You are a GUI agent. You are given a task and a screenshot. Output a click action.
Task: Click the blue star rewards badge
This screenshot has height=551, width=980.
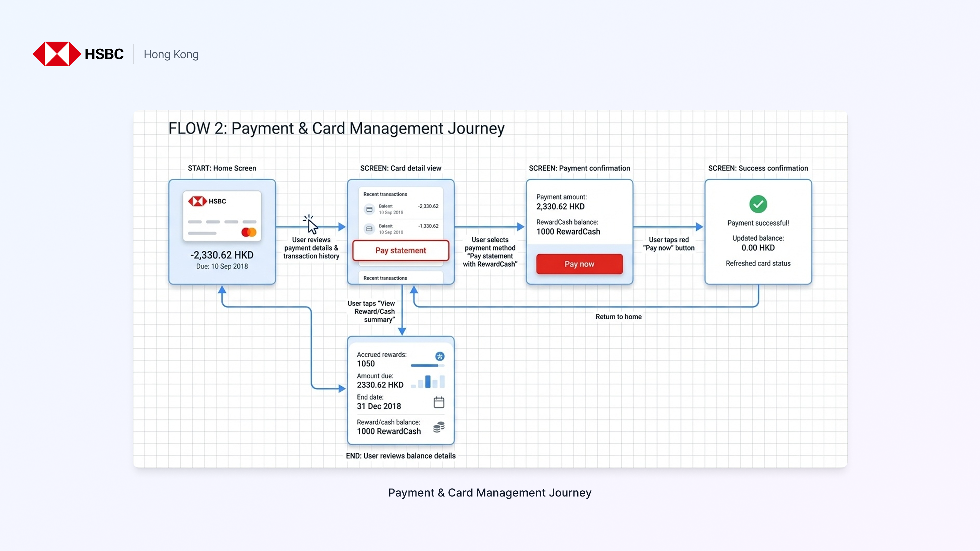click(x=440, y=356)
